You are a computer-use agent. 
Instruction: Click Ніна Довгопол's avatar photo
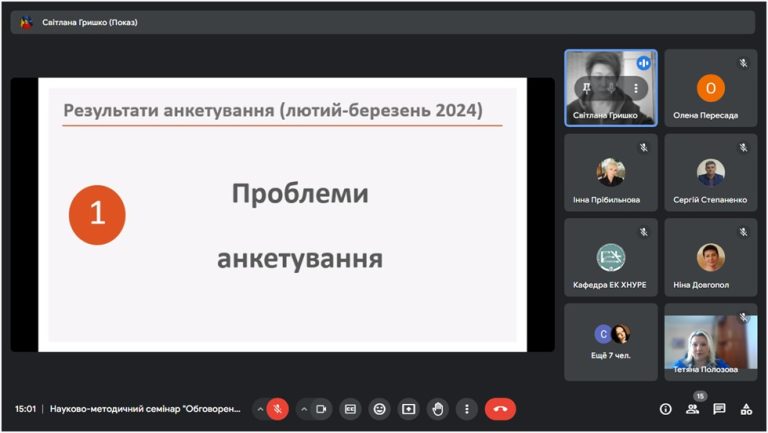(x=711, y=257)
